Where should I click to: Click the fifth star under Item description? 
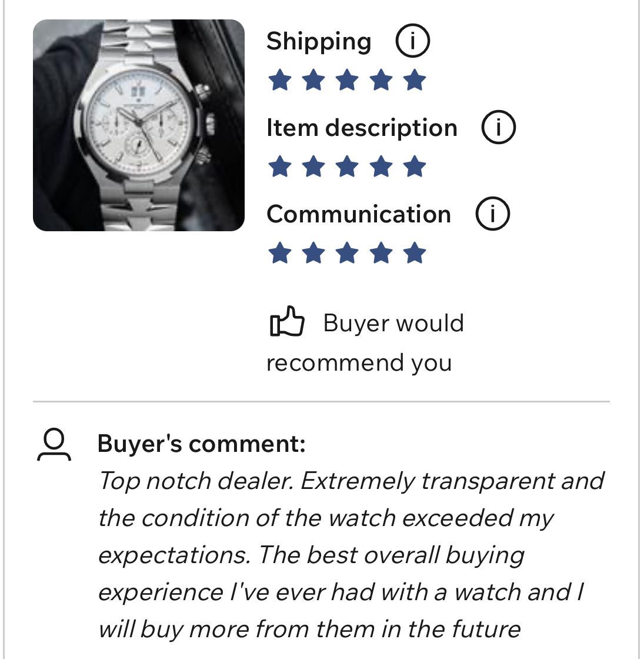[x=415, y=167]
